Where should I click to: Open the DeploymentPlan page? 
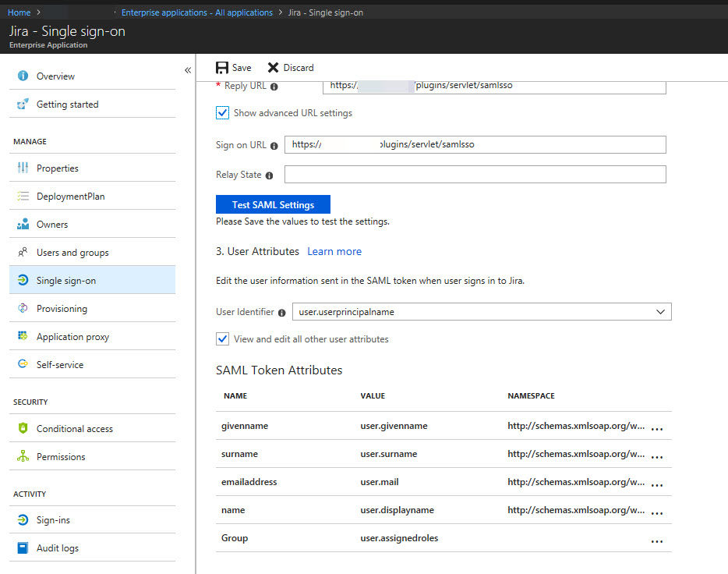93,196
